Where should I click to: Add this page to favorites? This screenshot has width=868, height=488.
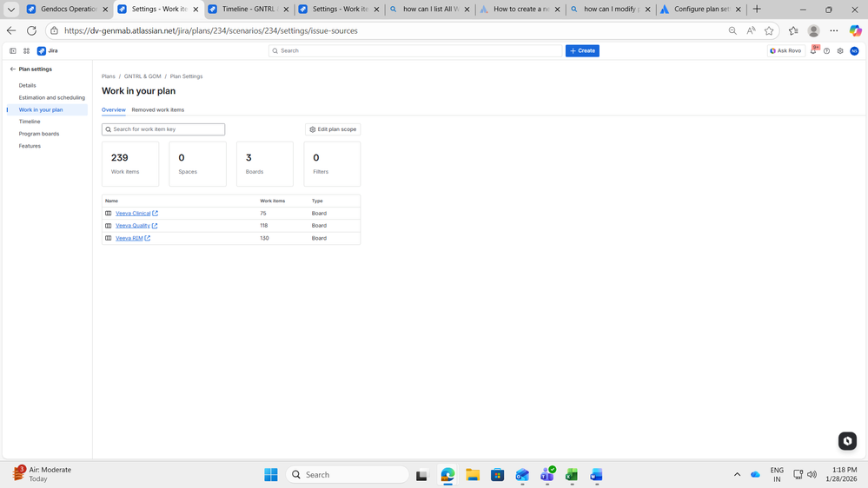[x=769, y=31]
